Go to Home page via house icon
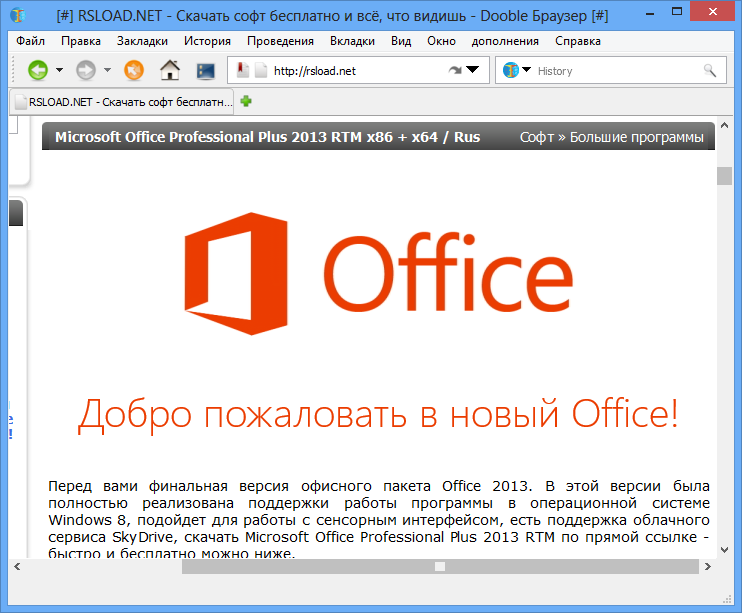Screen dimensions: 742x613 (x=170, y=71)
